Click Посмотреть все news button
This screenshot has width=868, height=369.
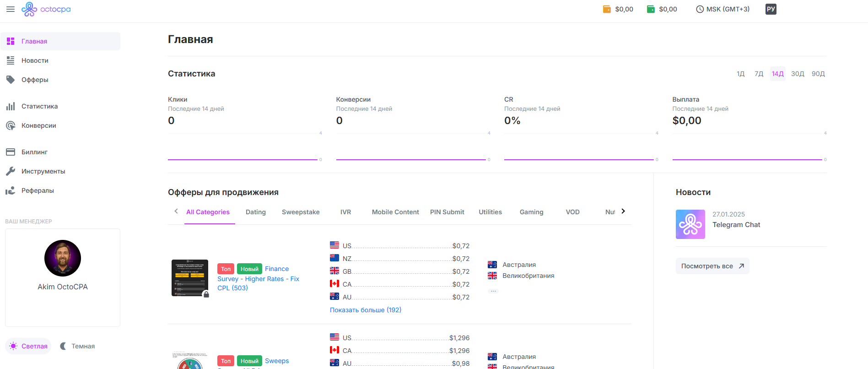coord(712,266)
